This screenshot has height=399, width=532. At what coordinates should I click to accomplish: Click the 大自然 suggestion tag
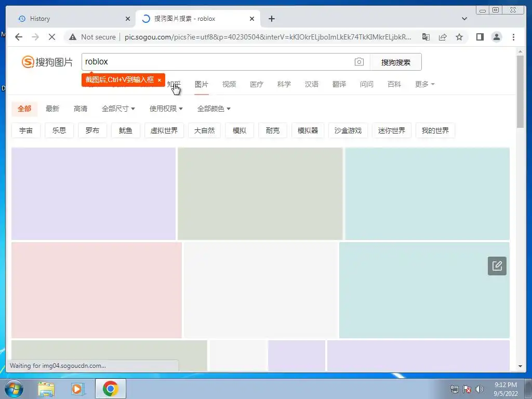click(x=204, y=130)
